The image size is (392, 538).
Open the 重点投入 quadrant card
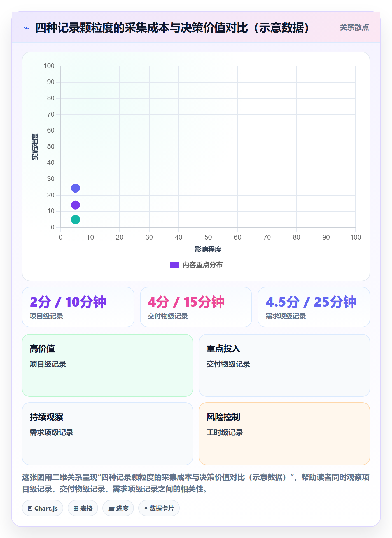point(284,365)
